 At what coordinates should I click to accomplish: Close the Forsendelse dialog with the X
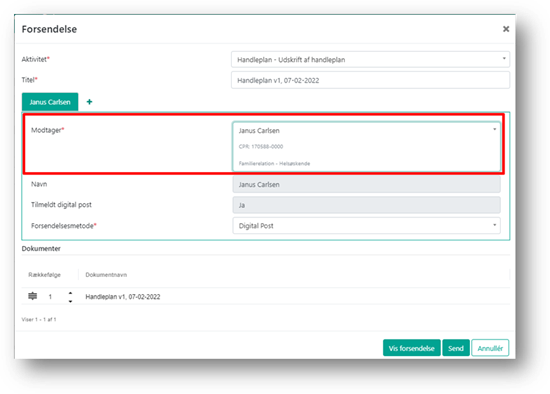click(x=506, y=29)
